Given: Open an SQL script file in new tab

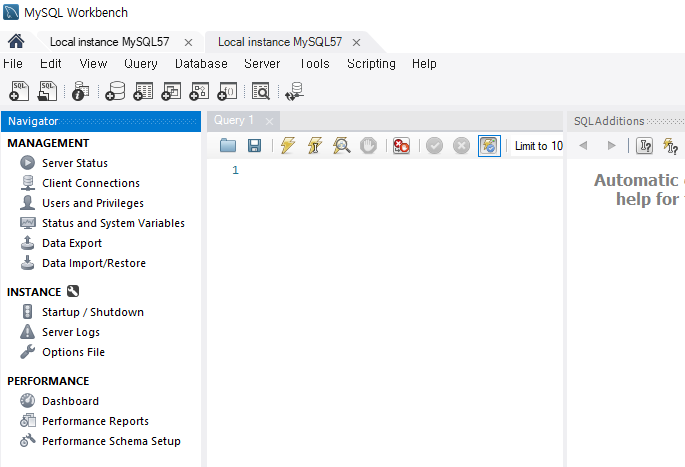Looking at the screenshot, I should (47, 91).
